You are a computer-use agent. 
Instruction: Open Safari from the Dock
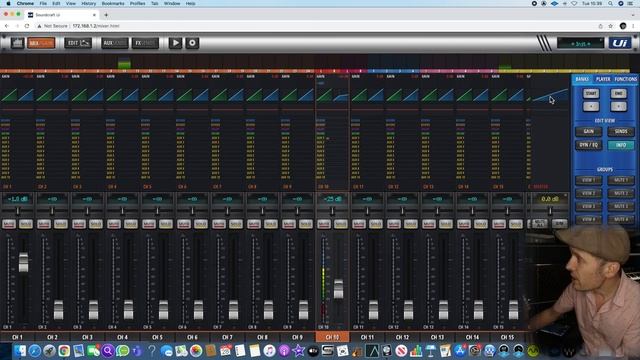35,351
